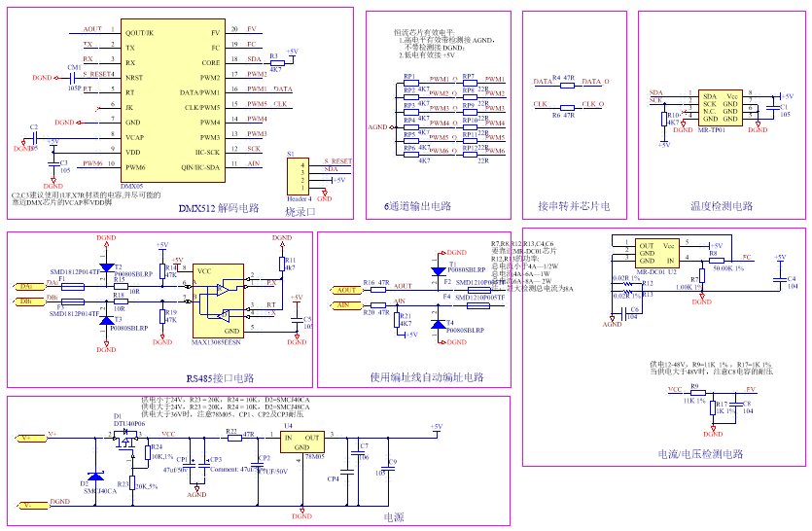Screen dimensions: 812x531
Task: Click the DMX512 decoder circuit title text
Action: point(219,208)
